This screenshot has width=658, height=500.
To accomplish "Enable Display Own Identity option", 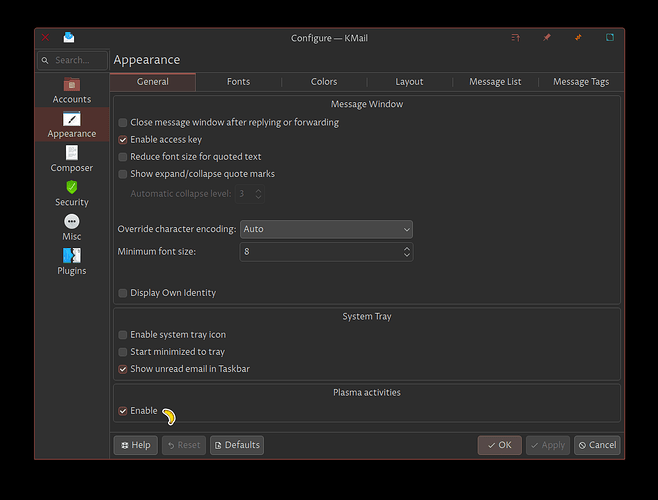I will (x=123, y=293).
